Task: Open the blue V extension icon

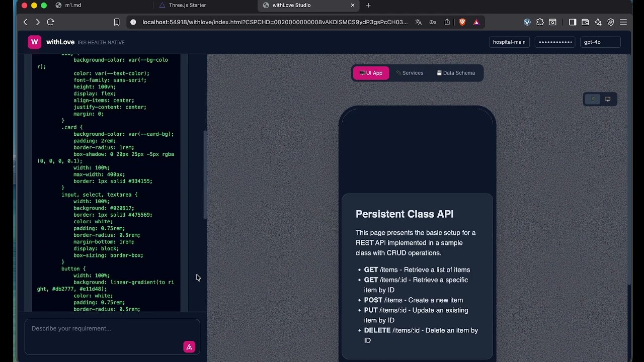Action: coord(527,22)
